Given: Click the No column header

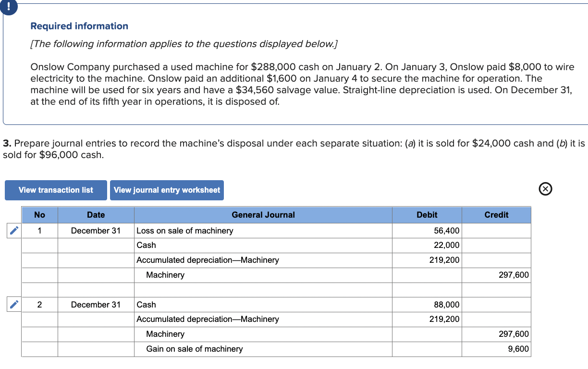Looking at the screenshot, I should coord(39,215).
